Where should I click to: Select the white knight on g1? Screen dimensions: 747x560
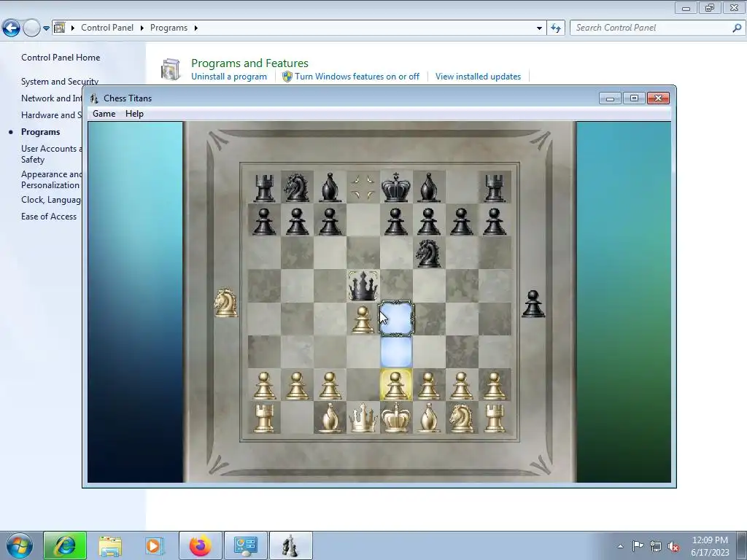[461, 418]
